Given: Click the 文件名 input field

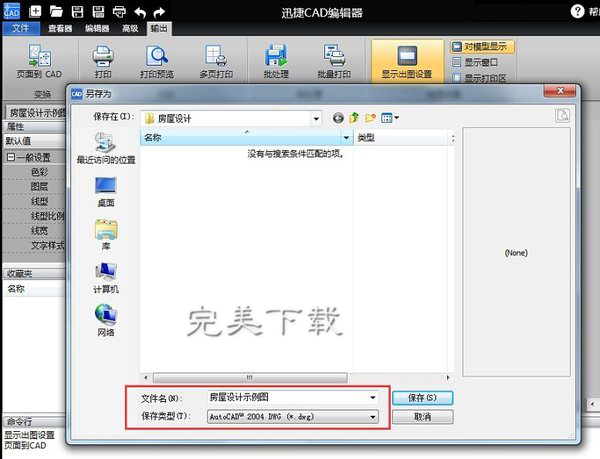Looking at the screenshot, I should [288, 397].
